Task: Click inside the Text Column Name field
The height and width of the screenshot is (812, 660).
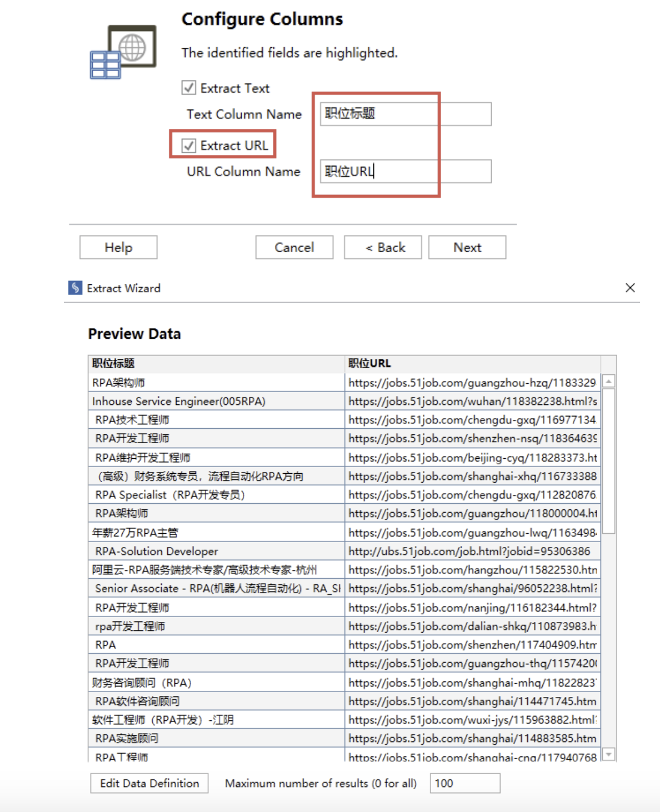Action: (406, 114)
